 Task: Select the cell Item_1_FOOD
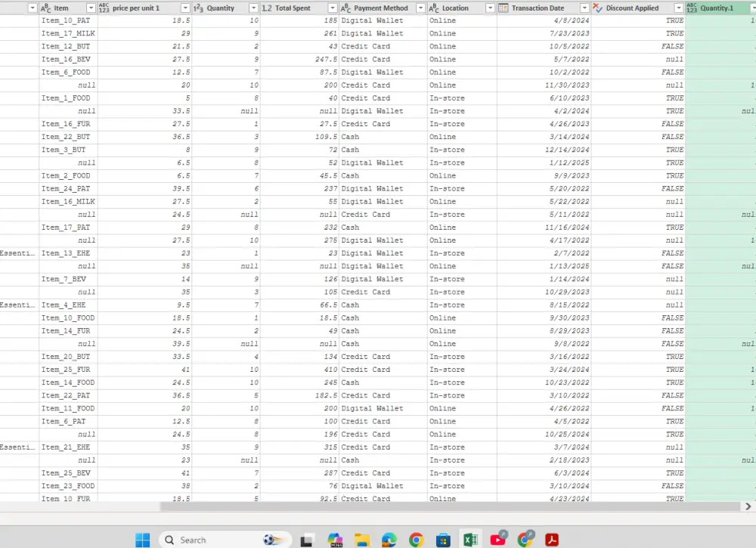tap(68, 98)
